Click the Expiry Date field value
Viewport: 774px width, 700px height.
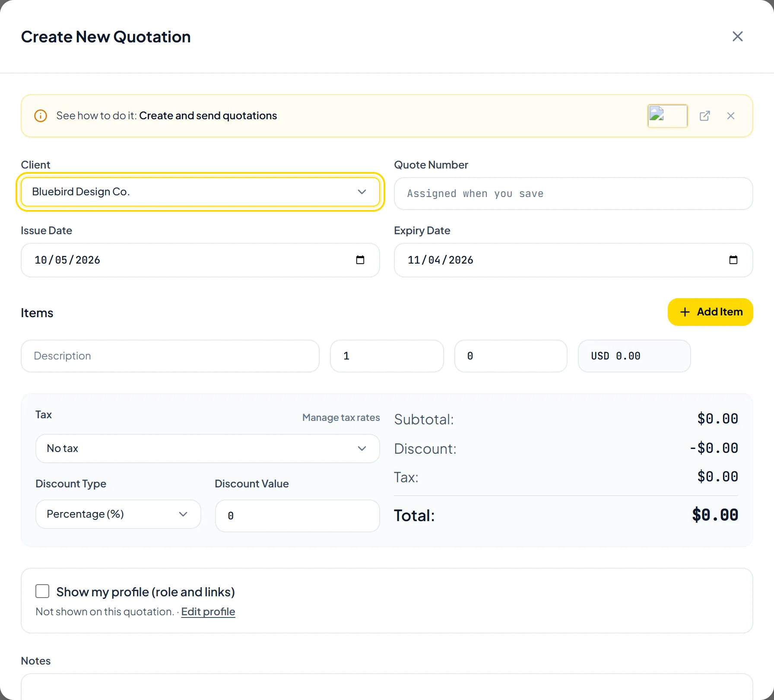[441, 260]
